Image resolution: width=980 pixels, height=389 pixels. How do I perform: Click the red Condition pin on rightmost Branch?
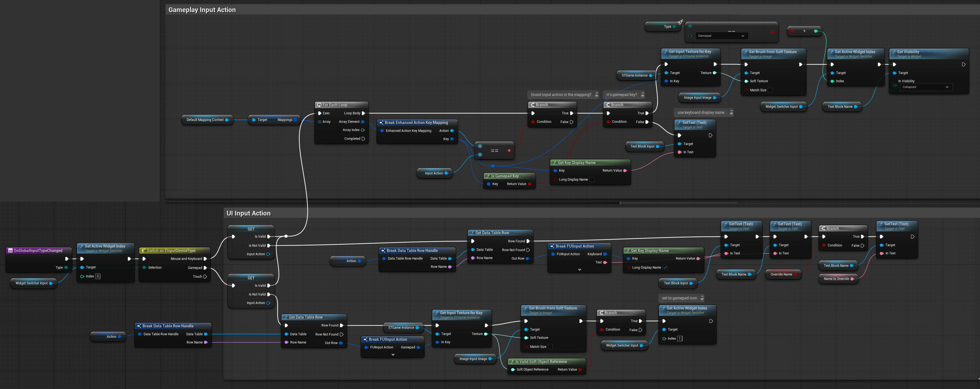pos(824,246)
